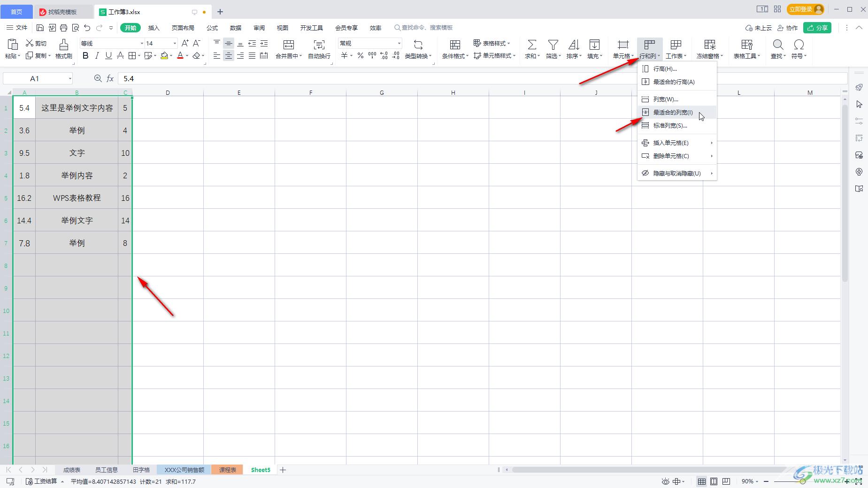Click the Collaborate (协作) button
Viewport: 868px width, 488px height.
788,28
